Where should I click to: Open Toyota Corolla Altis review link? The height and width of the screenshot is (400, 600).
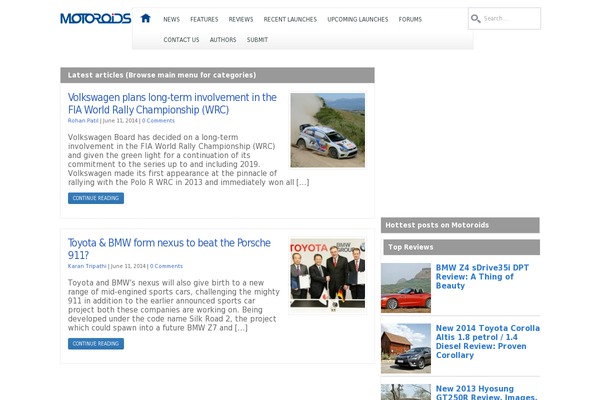pos(488,341)
